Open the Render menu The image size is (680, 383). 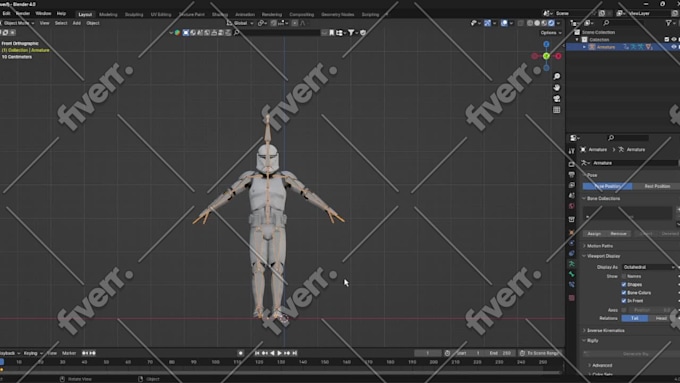click(23, 13)
